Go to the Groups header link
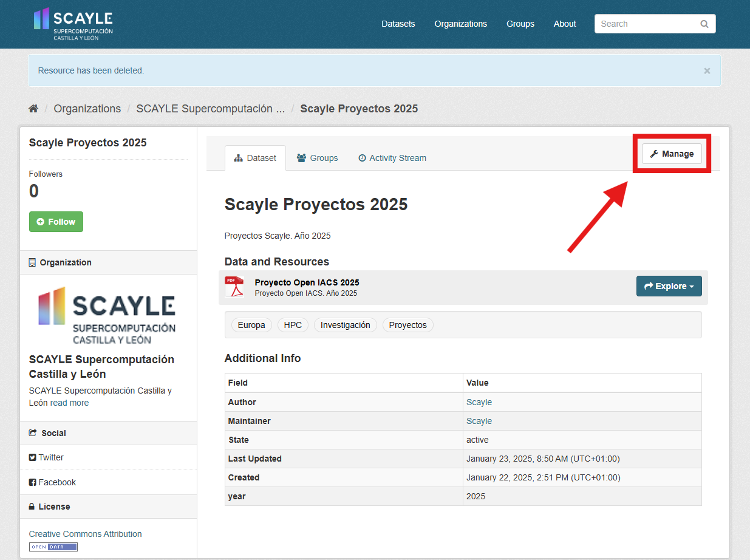The height and width of the screenshot is (560, 750). pyautogui.click(x=520, y=24)
